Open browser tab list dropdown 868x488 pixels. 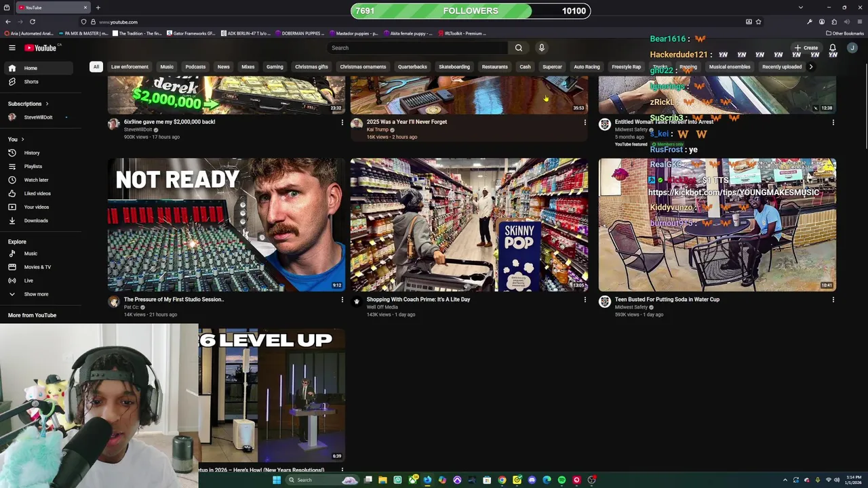coord(800,7)
